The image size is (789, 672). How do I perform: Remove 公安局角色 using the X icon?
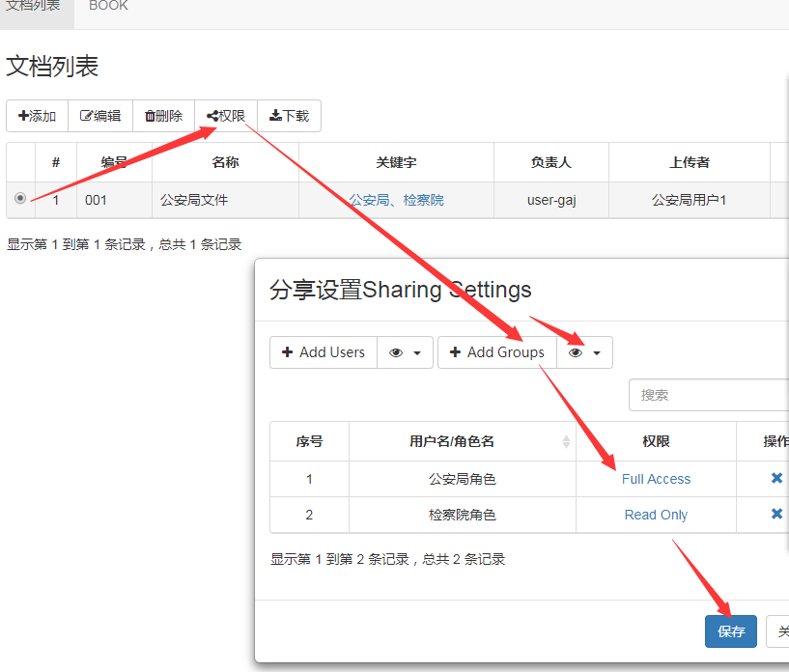[x=776, y=478]
